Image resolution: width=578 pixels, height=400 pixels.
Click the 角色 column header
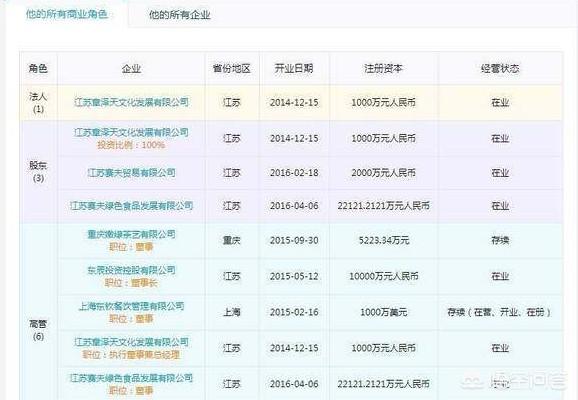tap(38, 69)
